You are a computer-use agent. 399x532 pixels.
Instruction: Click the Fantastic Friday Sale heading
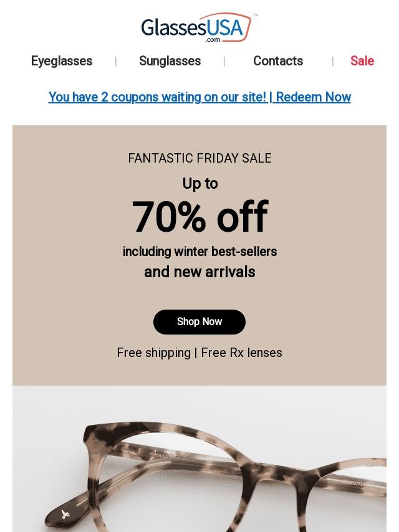(x=199, y=158)
